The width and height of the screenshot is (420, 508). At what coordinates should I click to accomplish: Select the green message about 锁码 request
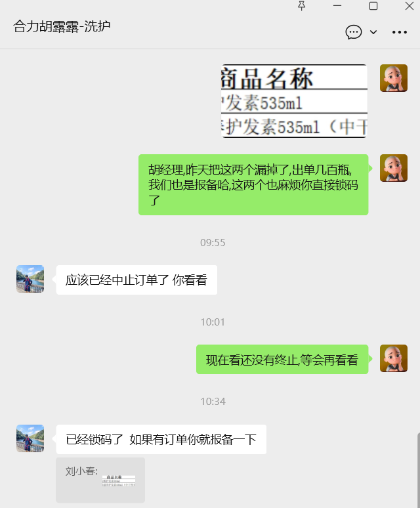(x=253, y=184)
